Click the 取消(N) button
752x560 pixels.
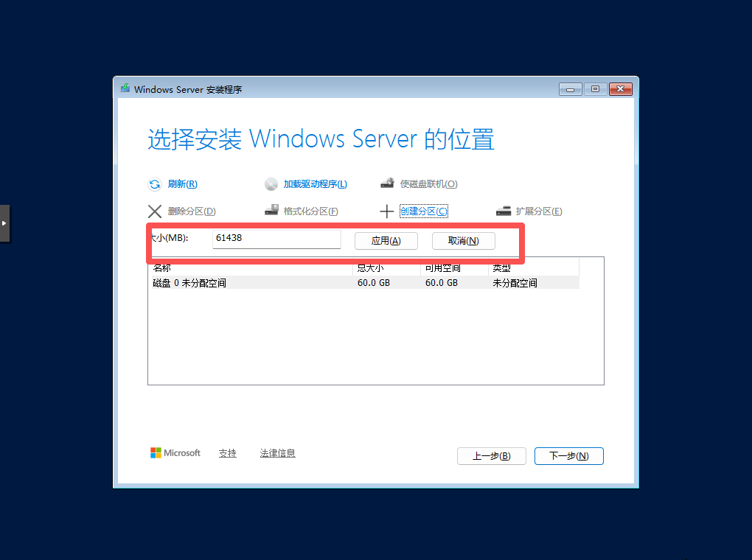point(463,241)
